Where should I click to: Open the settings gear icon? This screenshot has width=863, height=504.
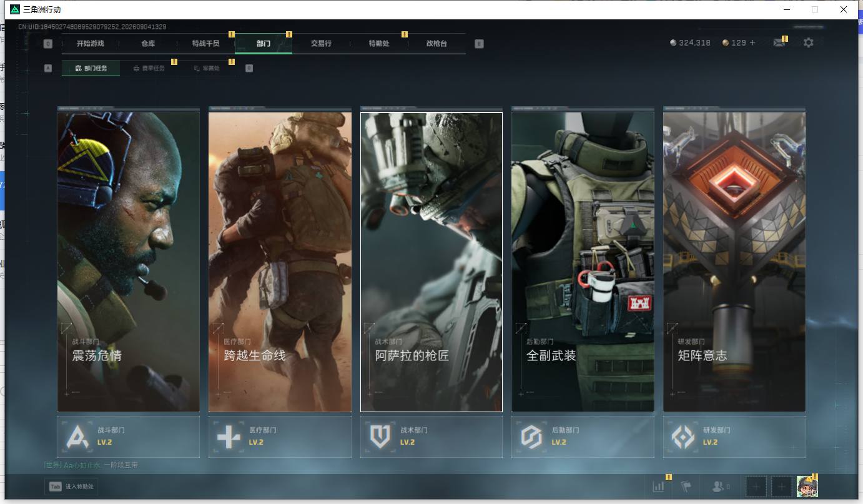pyautogui.click(x=809, y=43)
